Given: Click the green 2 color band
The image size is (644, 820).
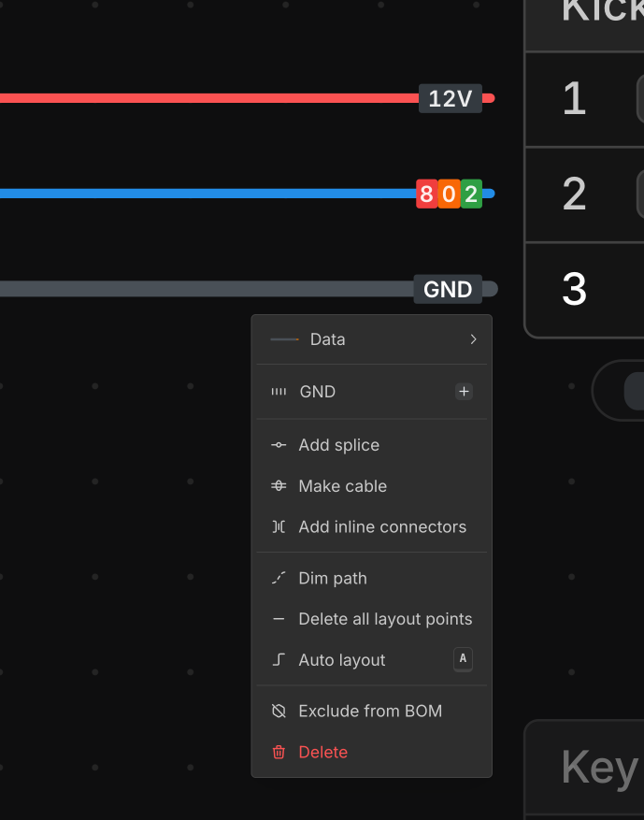Looking at the screenshot, I should click(x=471, y=194).
